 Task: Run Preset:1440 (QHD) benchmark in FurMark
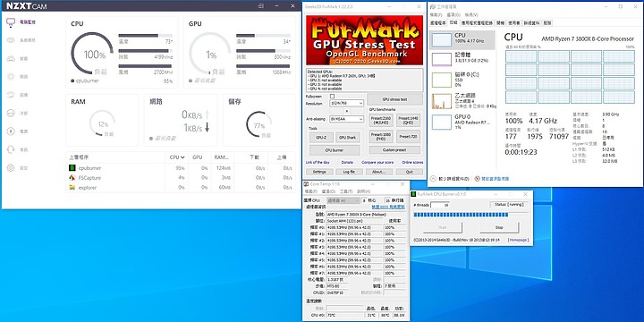(x=409, y=120)
